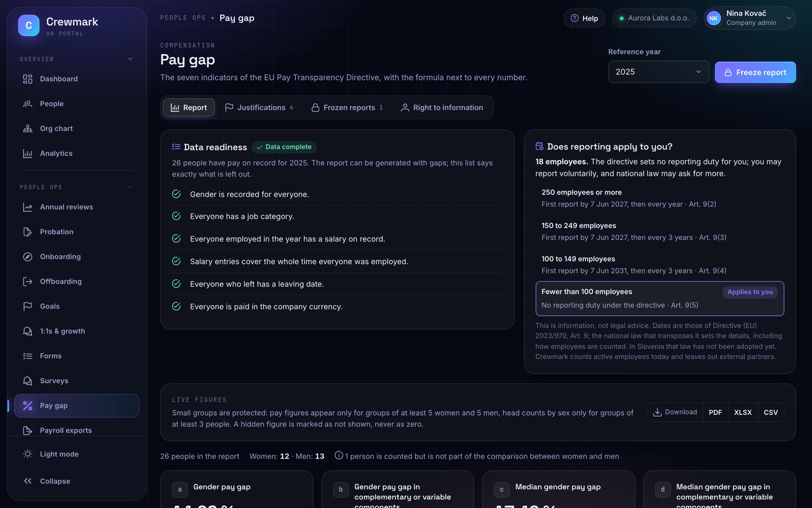Select the 250 employees or more row
812x508 pixels.
pos(660,198)
